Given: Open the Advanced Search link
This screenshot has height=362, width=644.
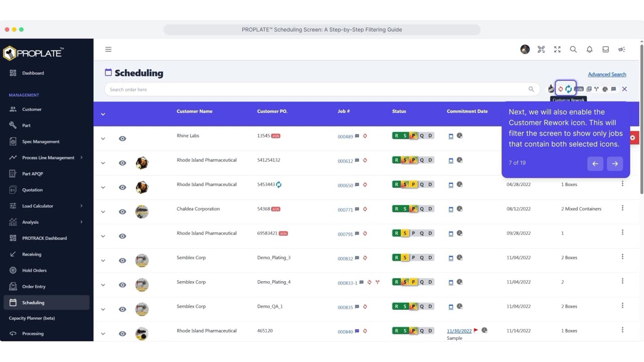Looking at the screenshot, I should [x=607, y=74].
